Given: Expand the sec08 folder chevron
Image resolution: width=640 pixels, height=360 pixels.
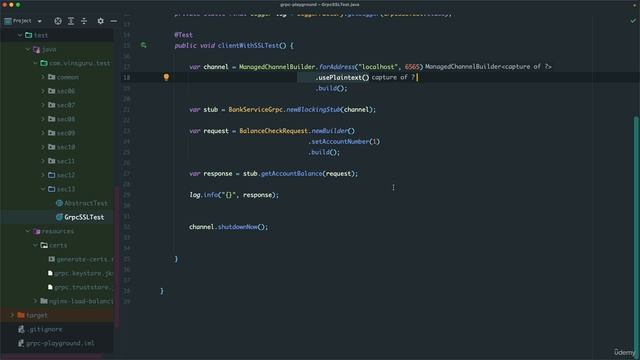Looking at the screenshot, I should coord(43,119).
